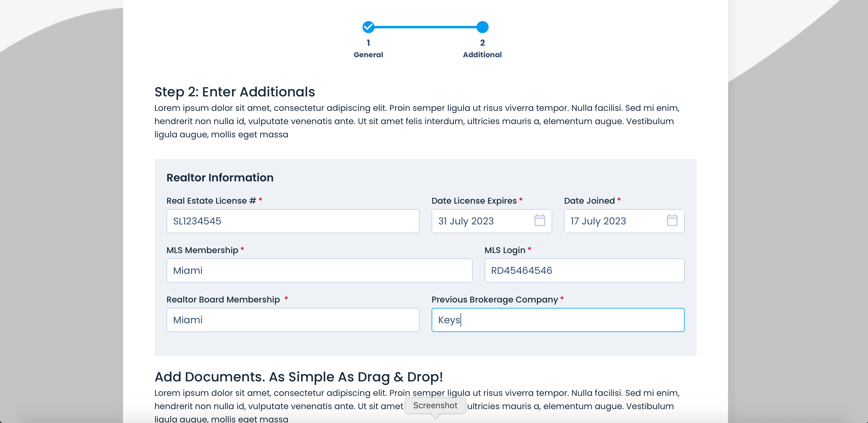Open calendar for Date License Expires
This screenshot has width=868, height=423.
pyautogui.click(x=540, y=221)
